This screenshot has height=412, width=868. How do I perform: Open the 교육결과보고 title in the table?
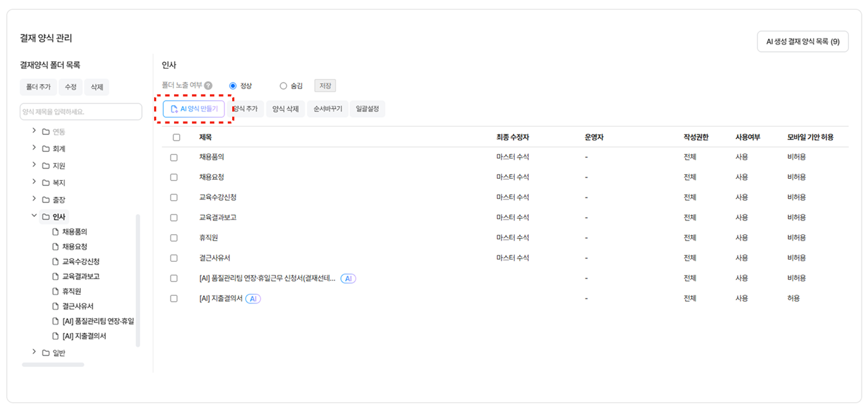click(x=218, y=218)
